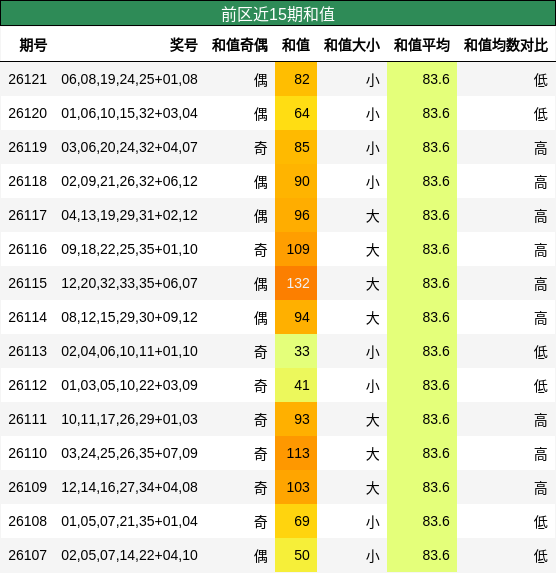
Task: Click the sum value cell 41
Action: pyautogui.click(x=296, y=385)
